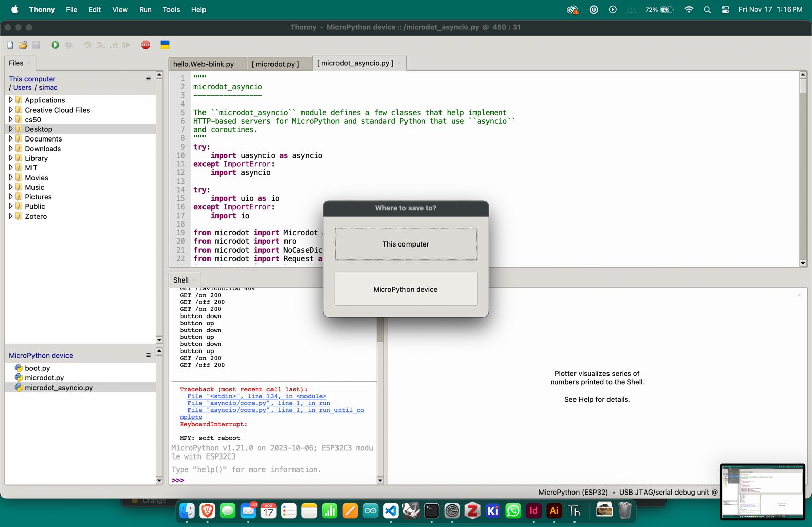Open Spotlight search in menu bar
The width and height of the screenshot is (812, 527).
coord(707,10)
